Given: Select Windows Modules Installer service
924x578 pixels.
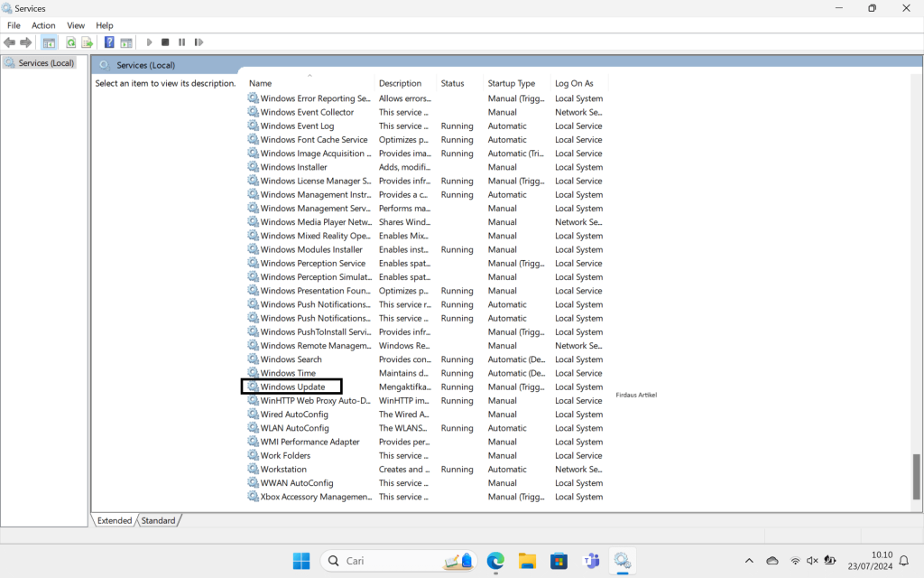Looking at the screenshot, I should point(311,249).
